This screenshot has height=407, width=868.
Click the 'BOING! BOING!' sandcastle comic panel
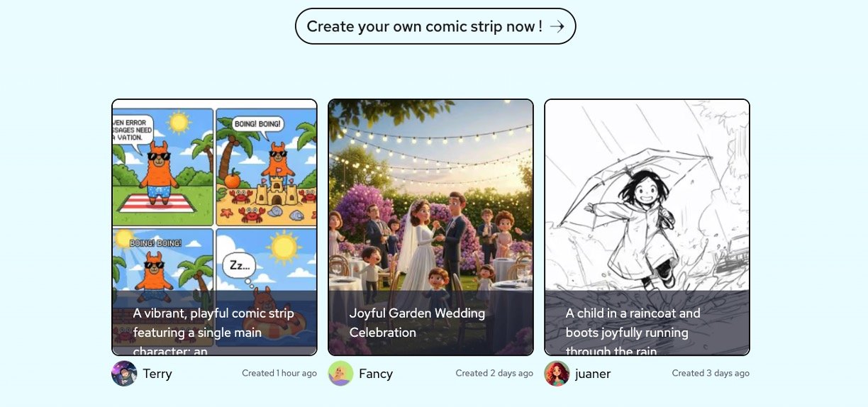(266, 167)
